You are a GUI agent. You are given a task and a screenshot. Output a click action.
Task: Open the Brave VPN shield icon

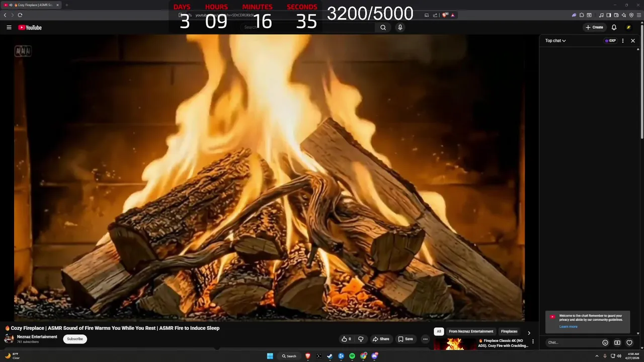click(631, 15)
